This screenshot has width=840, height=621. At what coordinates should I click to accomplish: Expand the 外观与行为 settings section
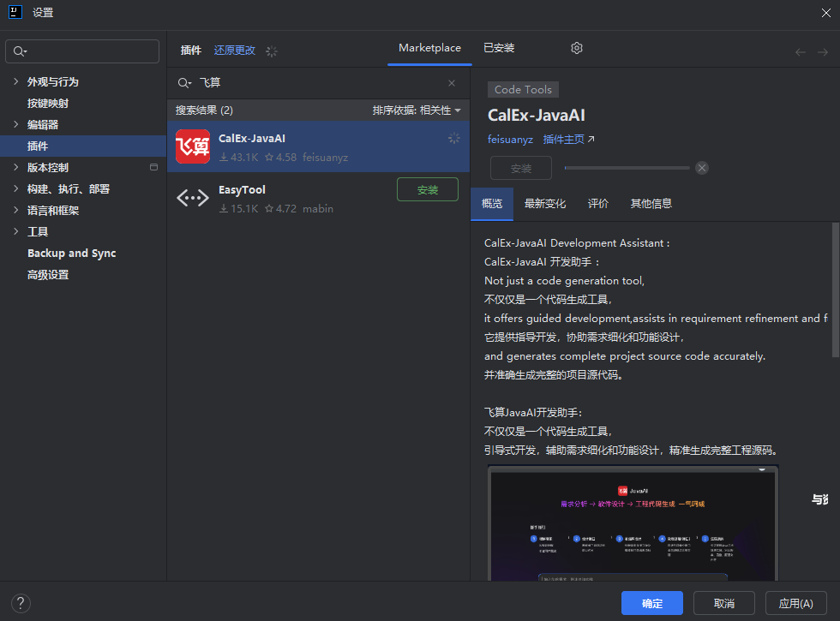coord(15,82)
